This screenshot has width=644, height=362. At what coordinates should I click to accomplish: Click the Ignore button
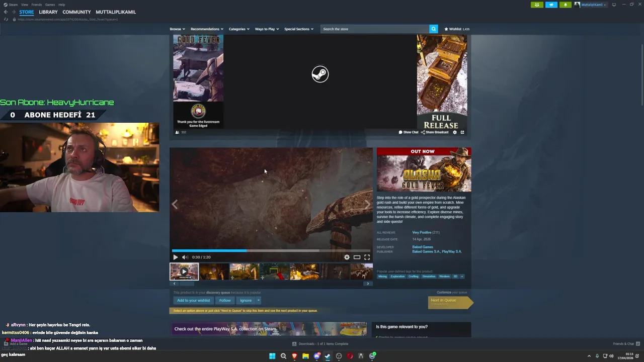point(246,300)
